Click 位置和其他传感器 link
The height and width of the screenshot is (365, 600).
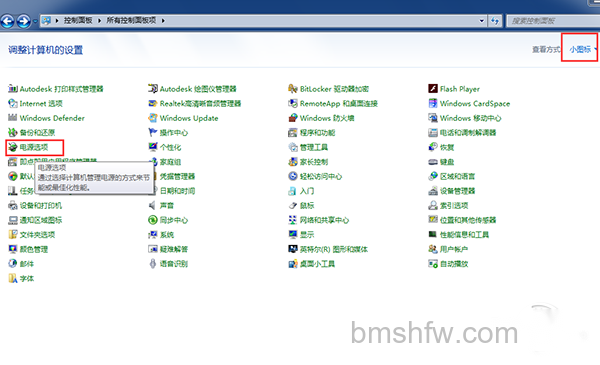click(468, 220)
